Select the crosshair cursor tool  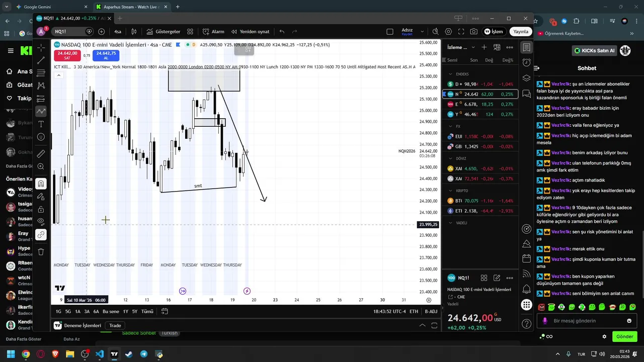click(41, 47)
